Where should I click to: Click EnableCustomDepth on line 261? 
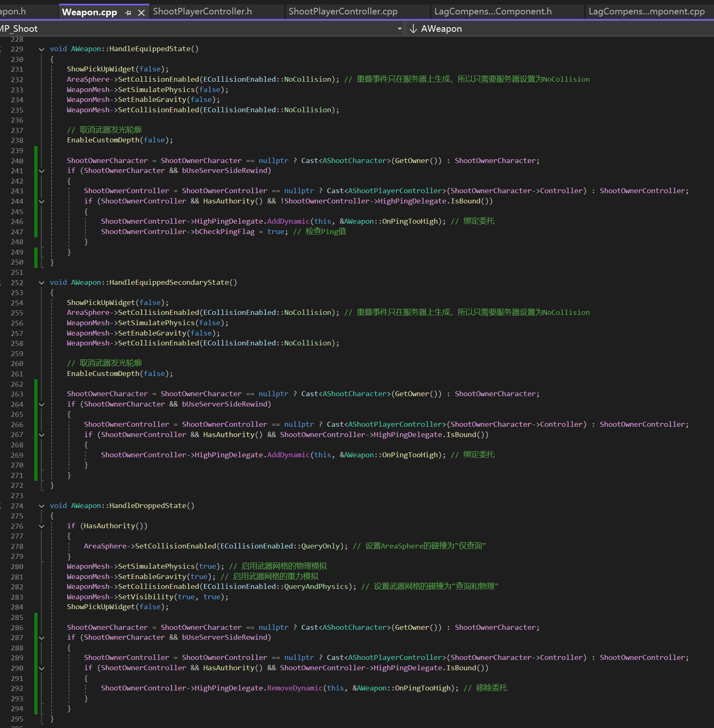click(x=103, y=373)
